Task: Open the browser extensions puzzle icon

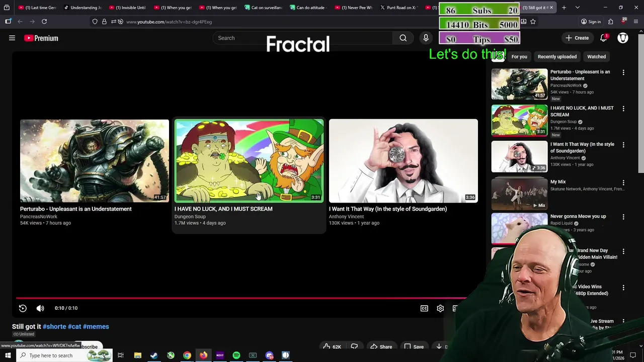Action: pos(610,22)
